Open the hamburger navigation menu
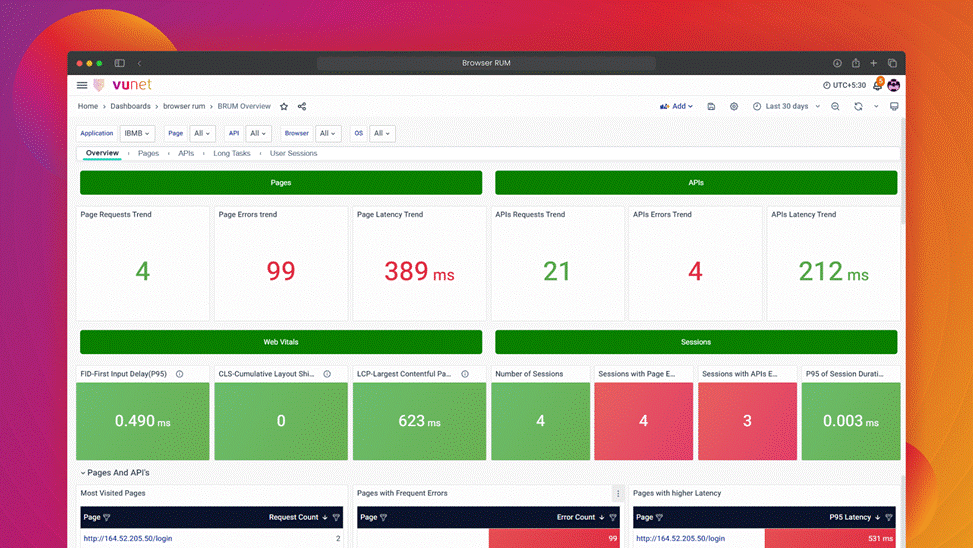Image resolution: width=973 pixels, height=548 pixels. pos(82,86)
